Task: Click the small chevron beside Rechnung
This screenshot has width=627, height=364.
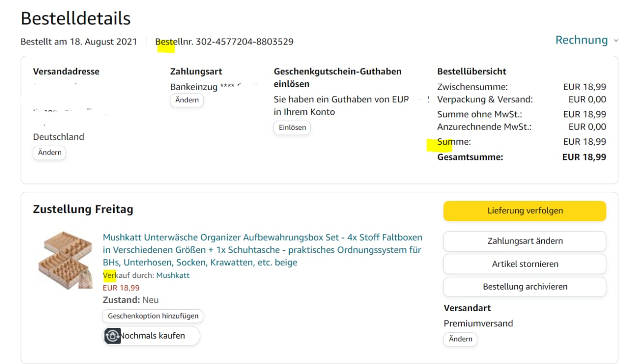Action: click(616, 41)
